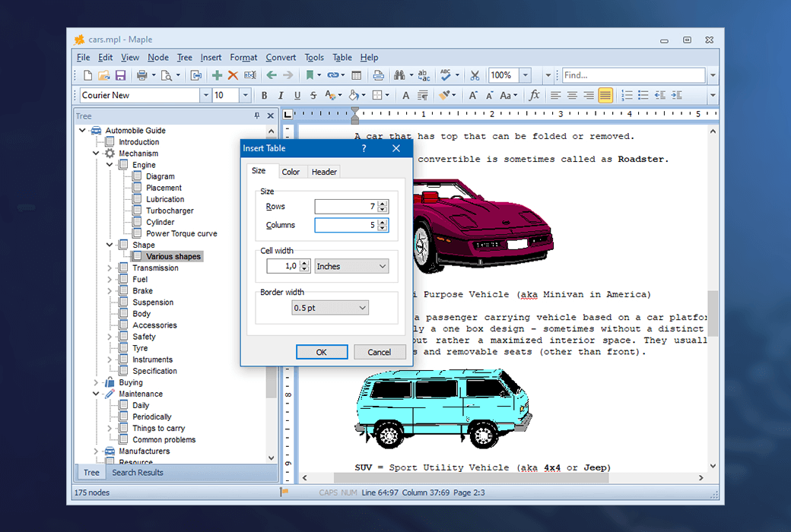The width and height of the screenshot is (791, 532).
Task: Click Cancel in Insert Table dialog
Action: pos(380,352)
